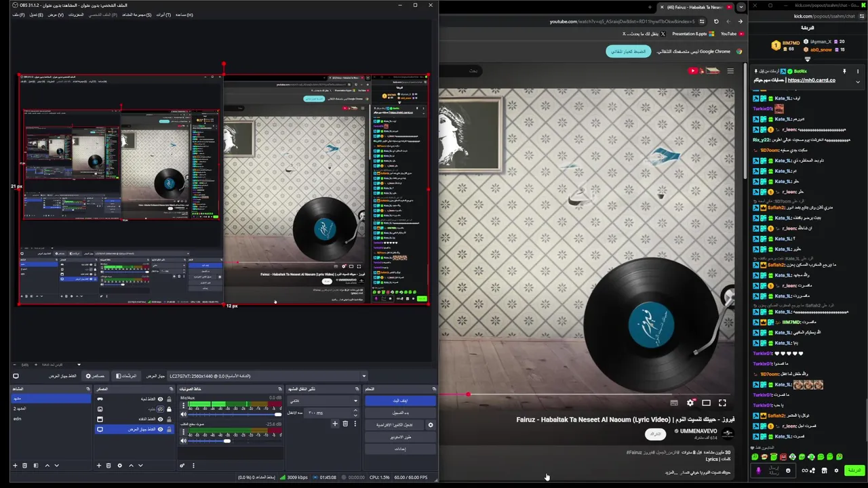Screen dimensions: 868x488
Task: Adjust the Mic/Aux volume slider
Action: 233,414
